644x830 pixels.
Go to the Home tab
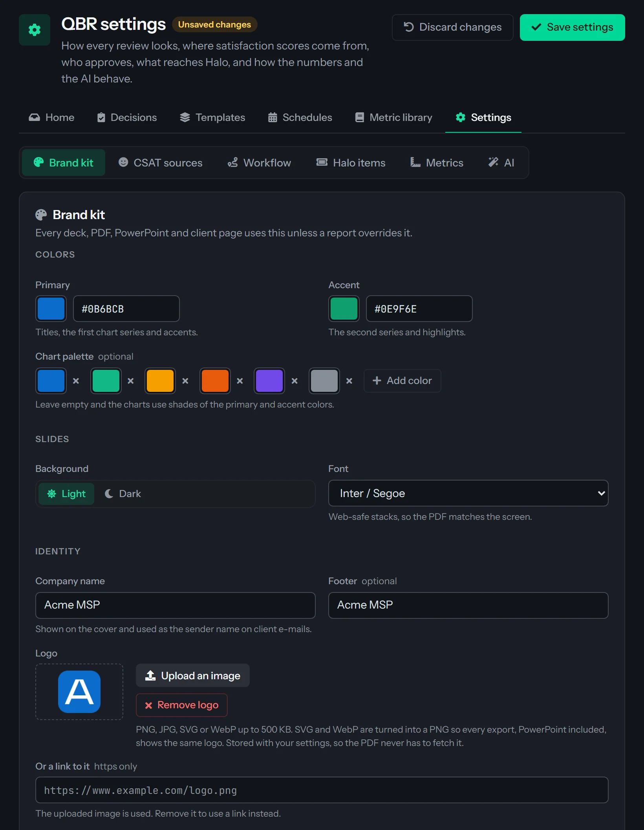click(x=51, y=117)
